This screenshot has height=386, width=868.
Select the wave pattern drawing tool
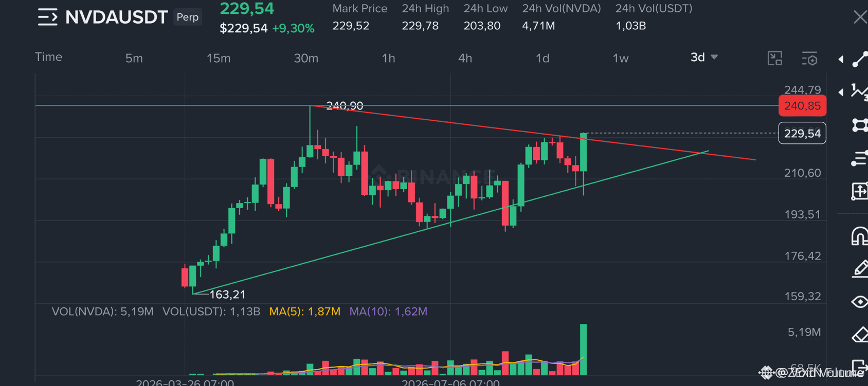click(x=859, y=92)
